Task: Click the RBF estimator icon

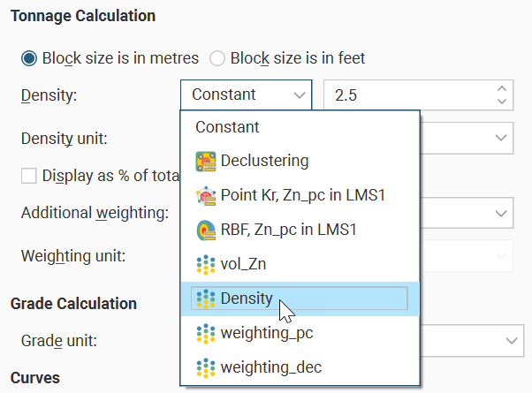Action: [x=206, y=230]
